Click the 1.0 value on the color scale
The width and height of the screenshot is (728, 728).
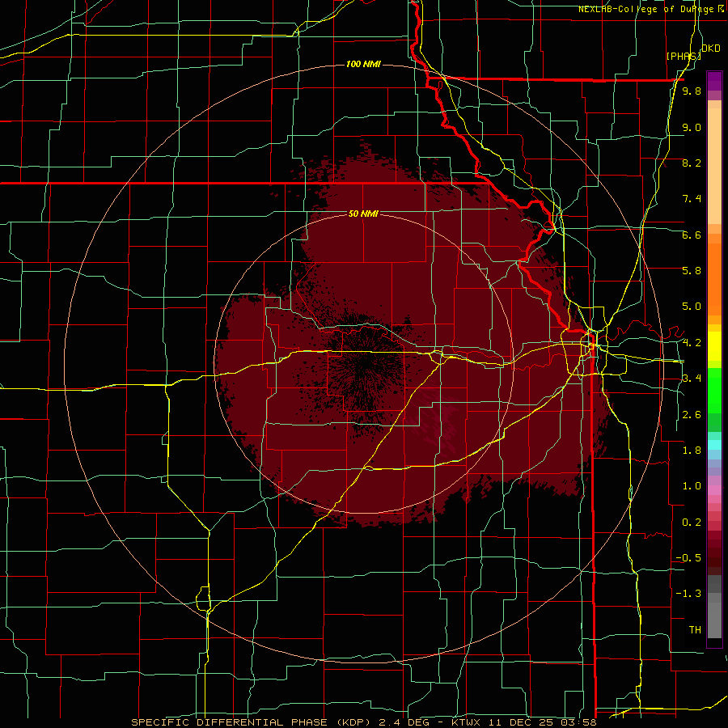(692, 487)
